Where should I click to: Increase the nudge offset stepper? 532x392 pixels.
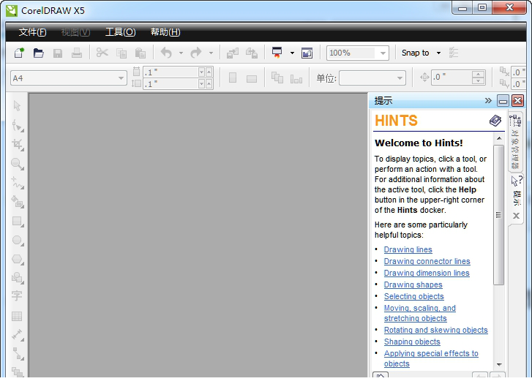coord(478,75)
